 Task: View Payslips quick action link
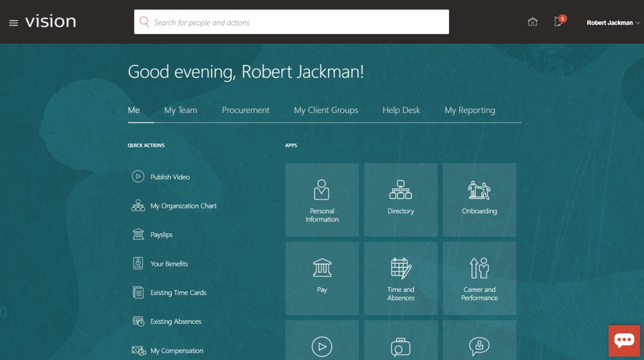coord(161,235)
